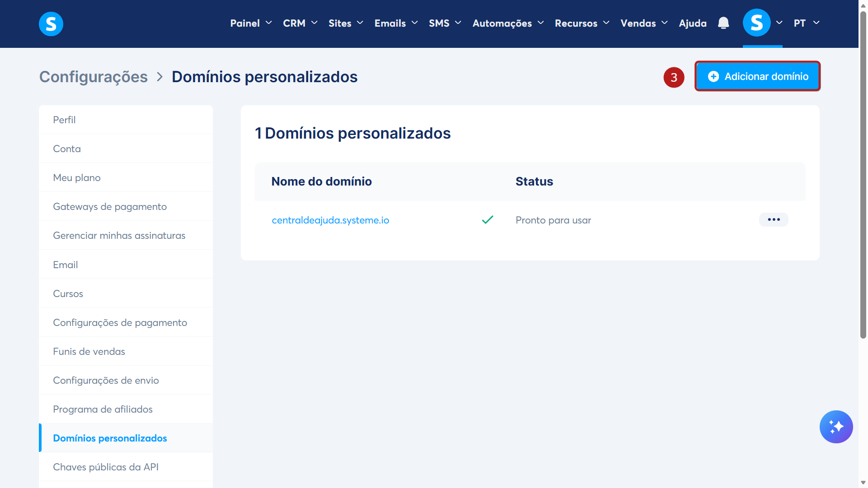Expand the CRM dropdown menu
This screenshot has width=868, height=488.
point(300,23)
